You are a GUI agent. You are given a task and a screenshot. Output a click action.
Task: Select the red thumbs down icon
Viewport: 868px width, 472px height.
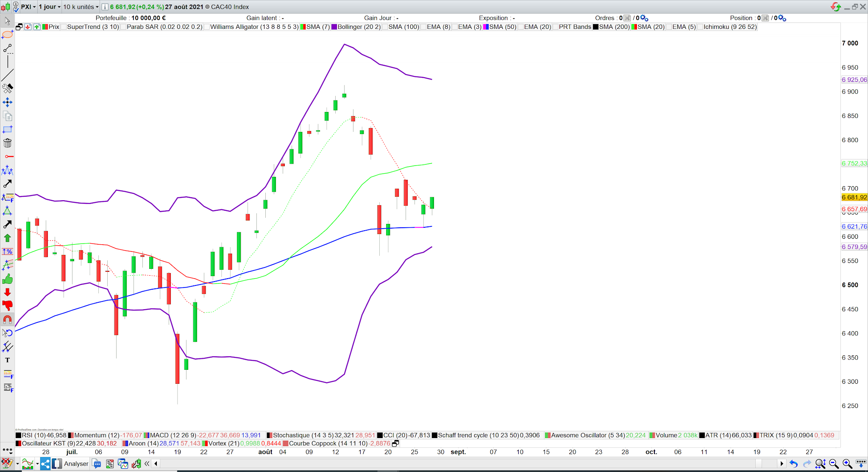(7, 306)
